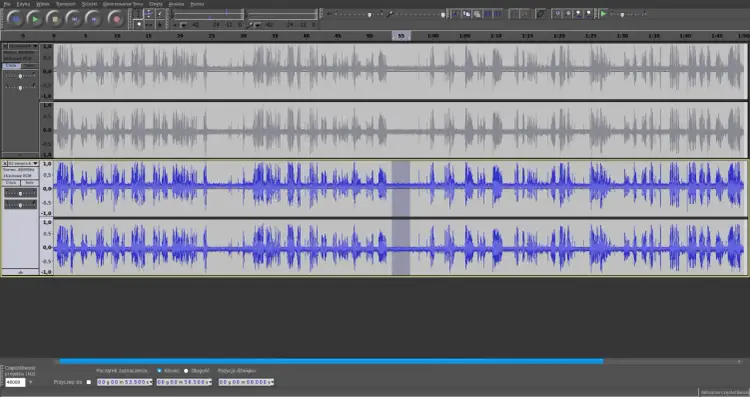Select the Envelope tool
Viewport: 750px width, 397px height.
tap(149, 13)
